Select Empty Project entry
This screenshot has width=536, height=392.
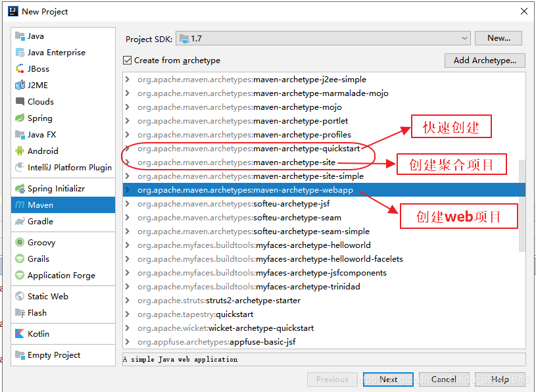click(x=63, y=355)
